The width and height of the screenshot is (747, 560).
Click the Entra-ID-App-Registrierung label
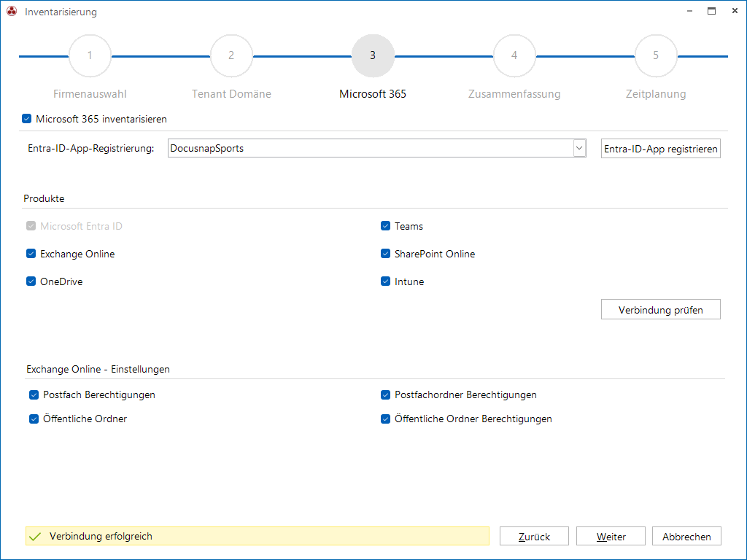tap(91, 148)
